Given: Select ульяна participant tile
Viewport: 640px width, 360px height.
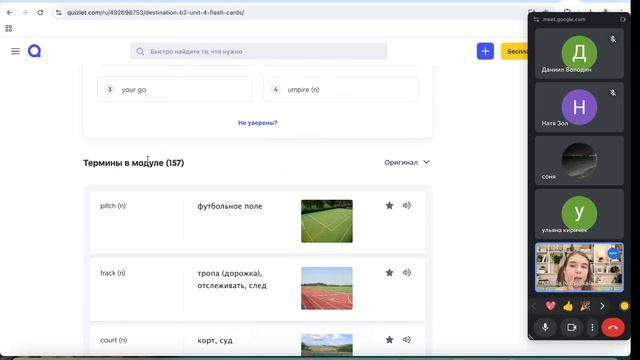Looking at the screenshot, I should 579,214.
